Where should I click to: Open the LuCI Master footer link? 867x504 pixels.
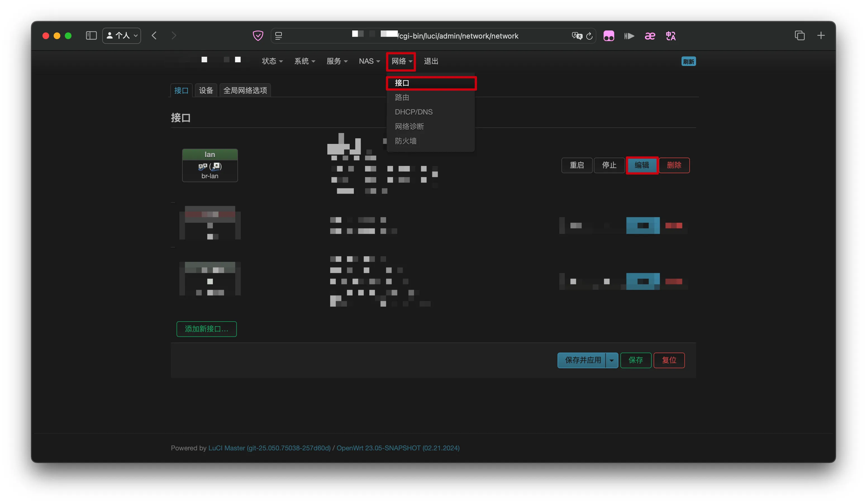pyautogui.click(x=269, y=448)
